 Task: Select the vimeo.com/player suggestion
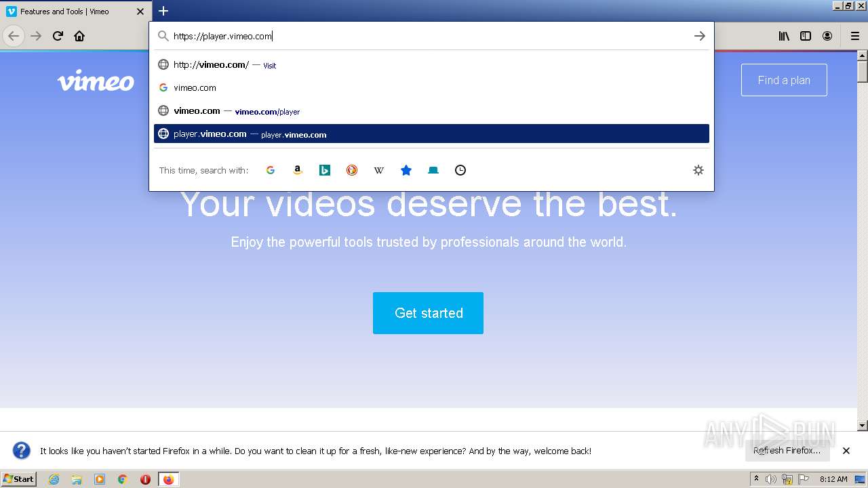[431, 110]
